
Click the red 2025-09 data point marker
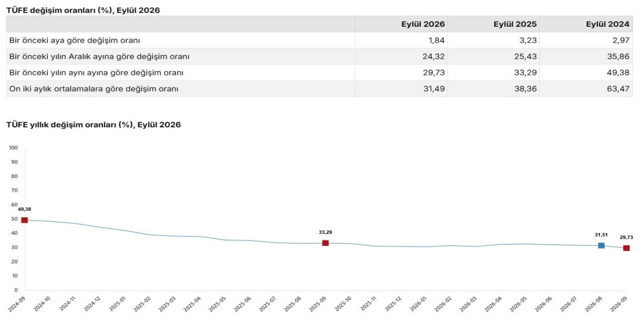tap(326, 243)
